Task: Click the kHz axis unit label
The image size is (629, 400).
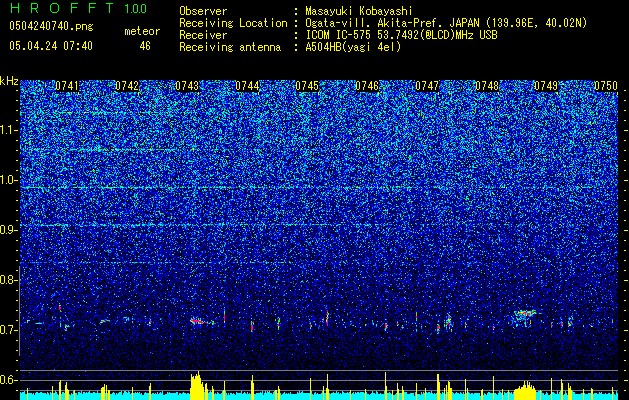Action: [x=9, y=81]
